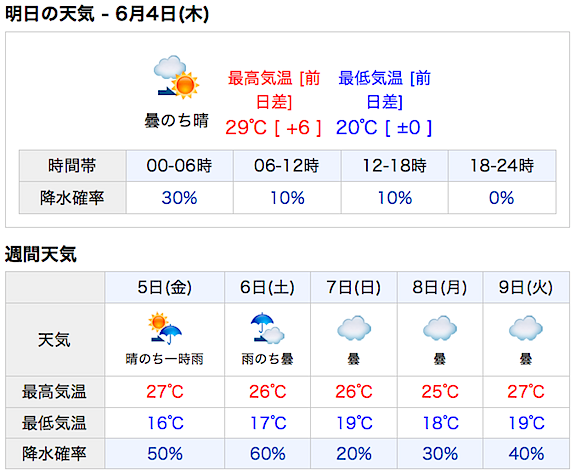This screenshot has height=476, width=576.
Task: Click the 明日の天気 - 6月4日(木) heading
Action: tap(107, 14)
